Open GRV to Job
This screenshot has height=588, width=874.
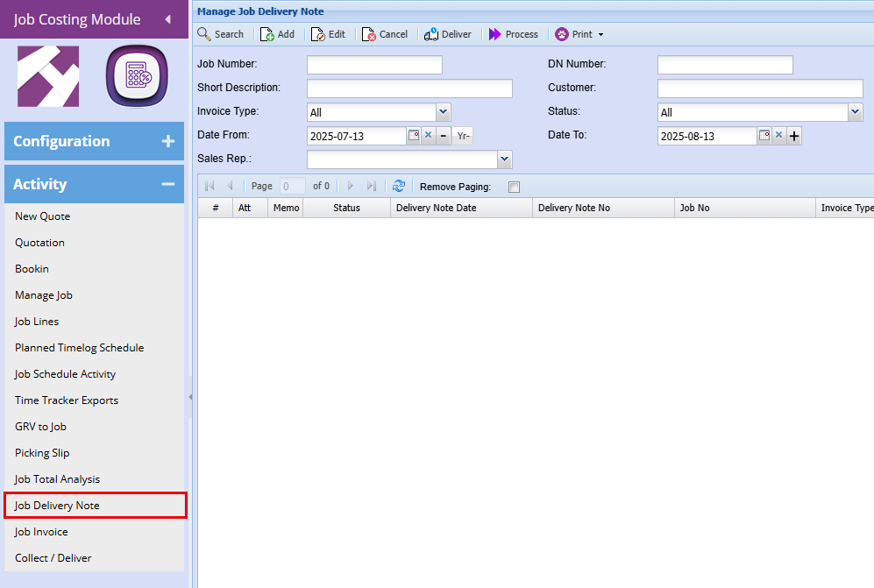(40, 427)
